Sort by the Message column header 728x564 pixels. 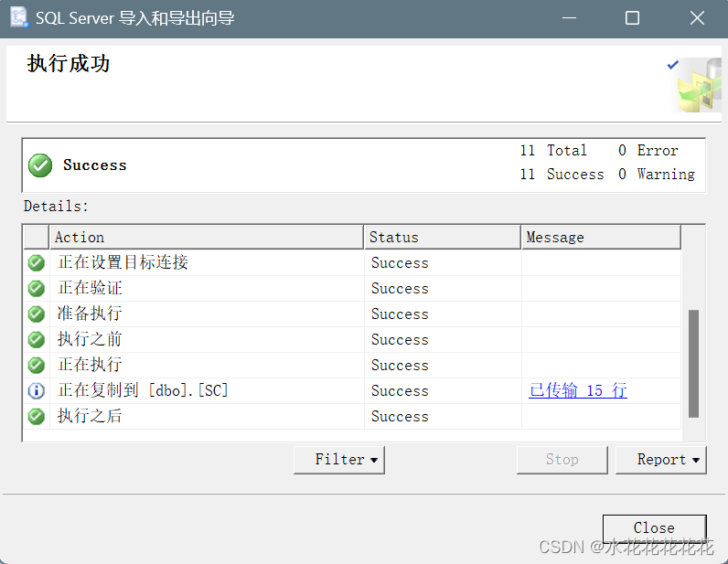(x=601, y=237)
